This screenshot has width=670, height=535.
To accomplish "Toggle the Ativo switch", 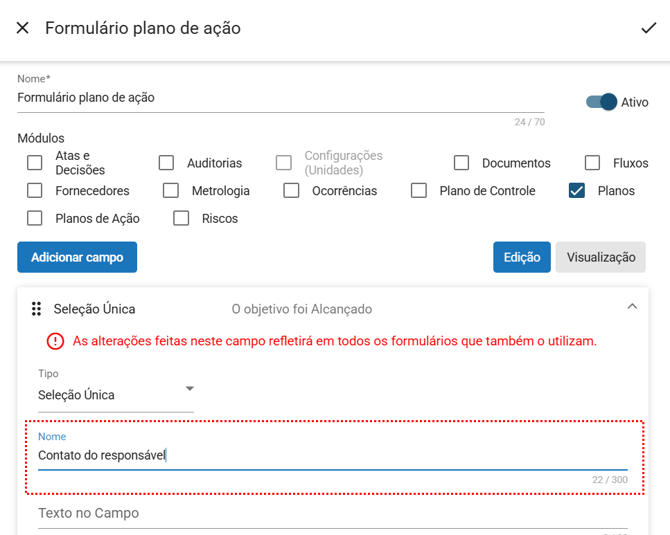I will pyautogui.click(x=602, y=102).
